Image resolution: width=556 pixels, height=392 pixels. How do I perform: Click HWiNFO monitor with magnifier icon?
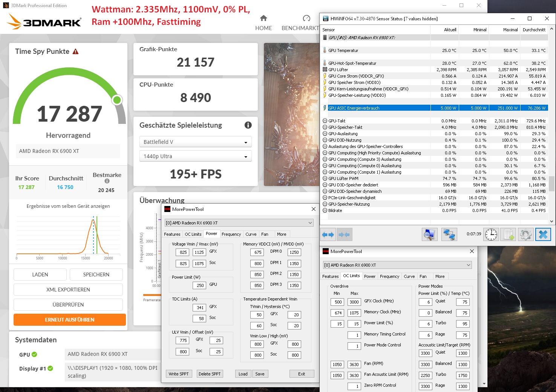(x=430, y=235)
